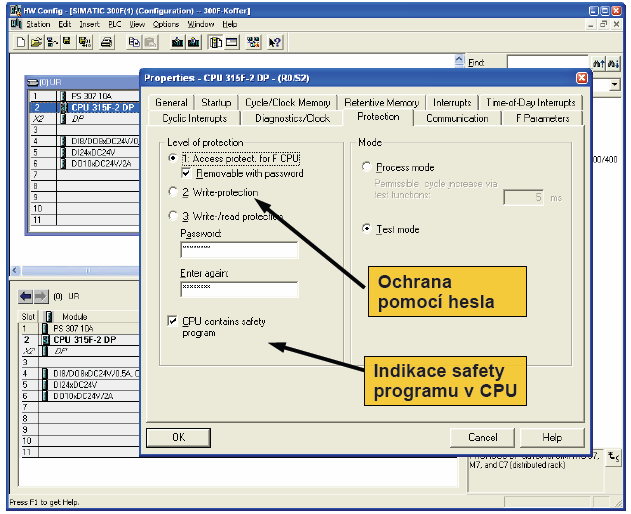Click the Upload from Module toolbar icon
Screen dimensions: 631x514
tap(194, 42)
